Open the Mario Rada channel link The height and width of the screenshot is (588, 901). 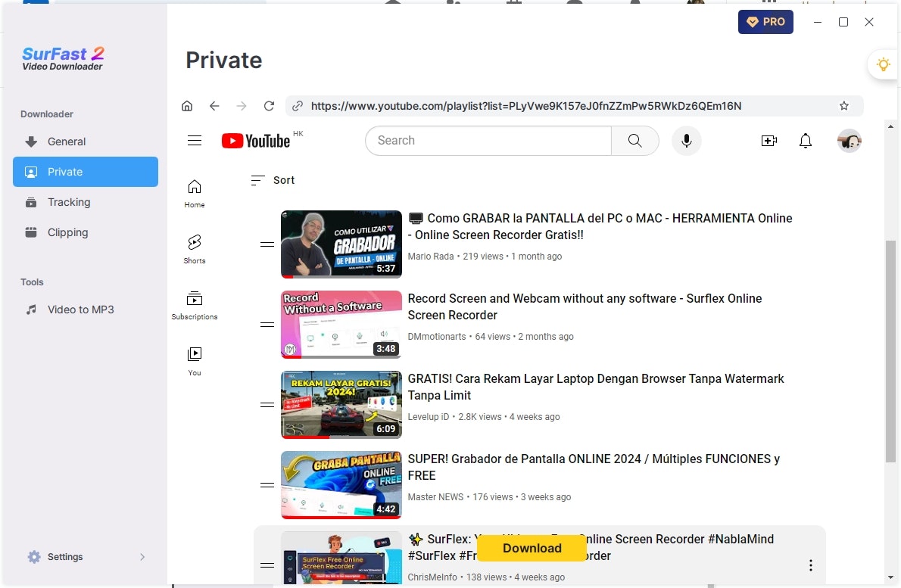[430, 256]
